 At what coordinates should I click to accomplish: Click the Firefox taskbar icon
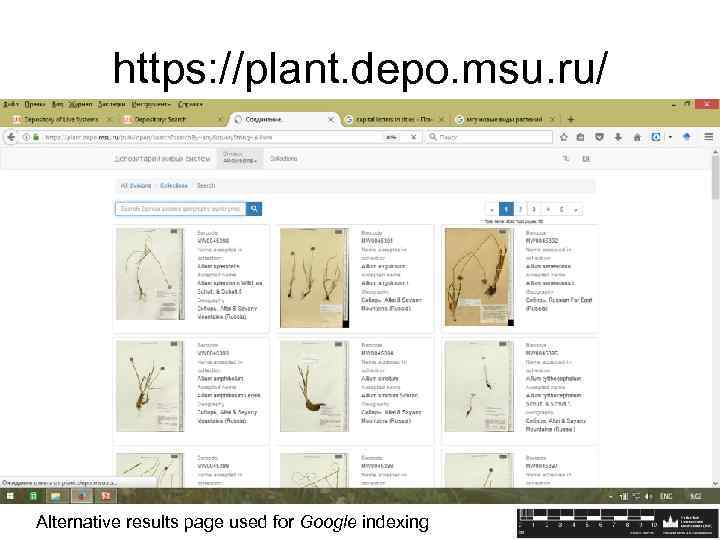(x=82, y=496)
